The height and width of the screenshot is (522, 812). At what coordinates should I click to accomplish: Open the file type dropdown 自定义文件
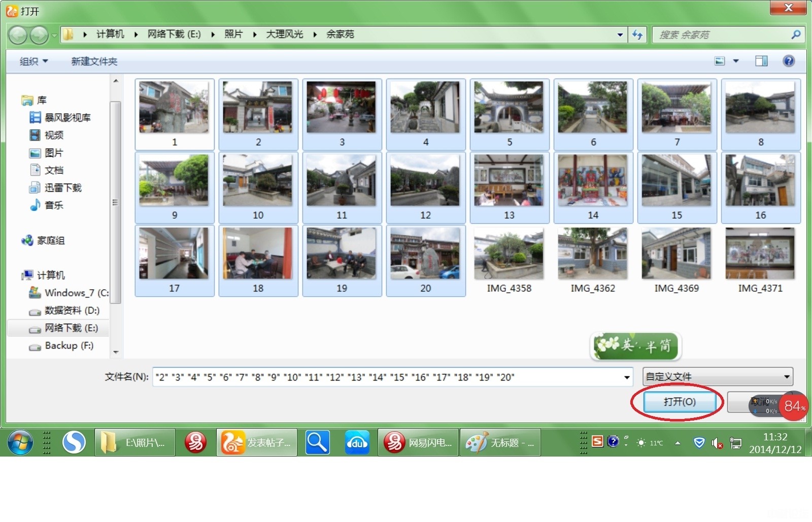(718, 377)
